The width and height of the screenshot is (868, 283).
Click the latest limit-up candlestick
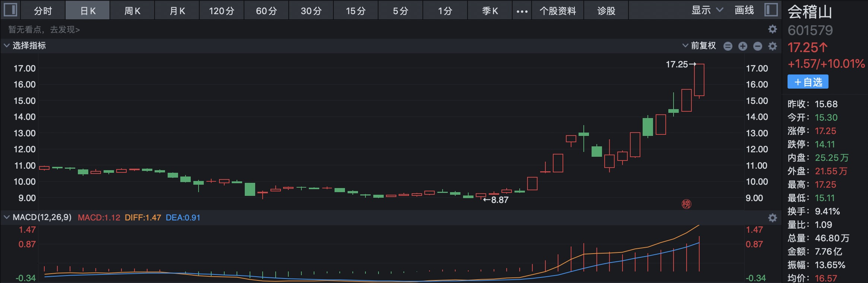click(x=699, y=80)
